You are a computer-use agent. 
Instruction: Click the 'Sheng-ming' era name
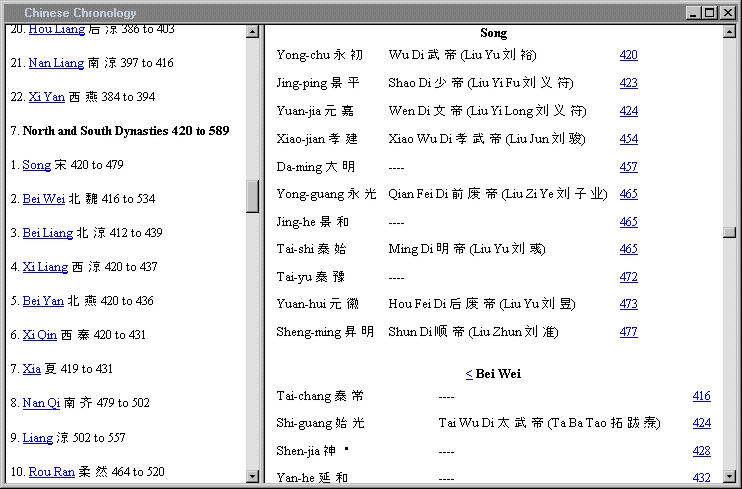[309, 332]
